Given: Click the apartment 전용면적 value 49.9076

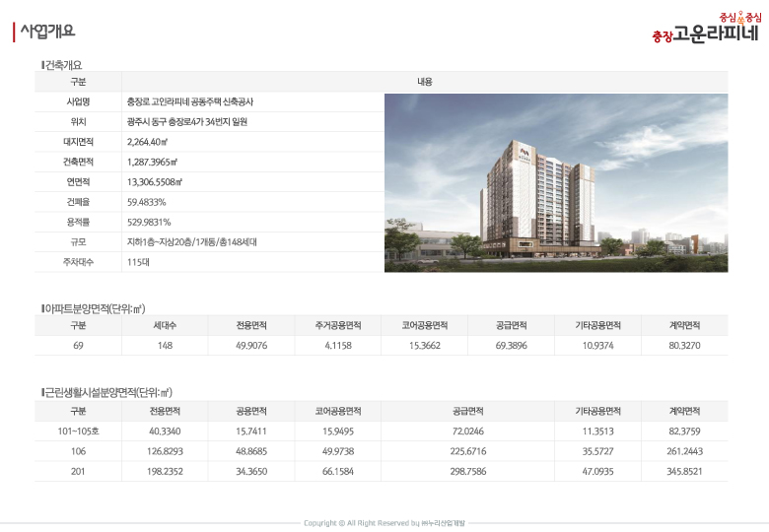Looking at the screenshot, I should coord(251,346).
